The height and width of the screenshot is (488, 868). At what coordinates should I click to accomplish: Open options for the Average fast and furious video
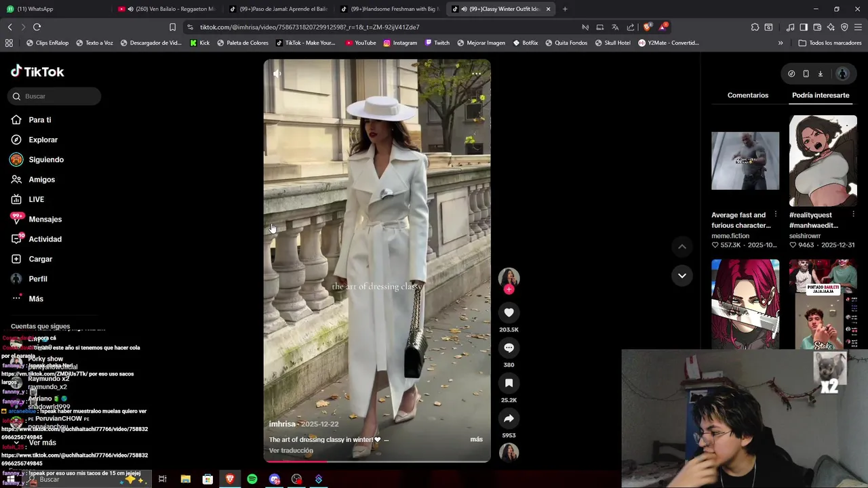(x=775, y=215)
